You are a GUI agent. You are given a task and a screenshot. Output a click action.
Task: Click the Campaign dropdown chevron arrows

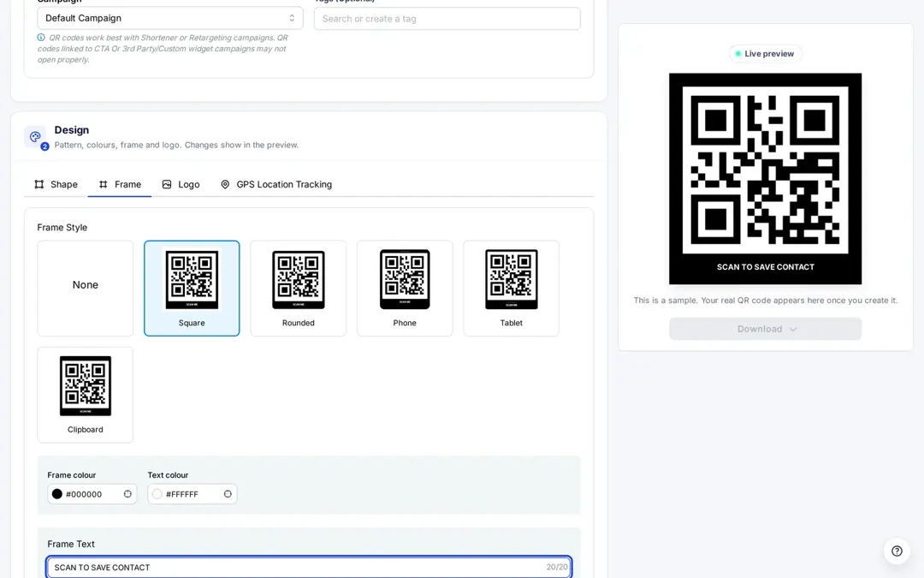tap(292, 18)
